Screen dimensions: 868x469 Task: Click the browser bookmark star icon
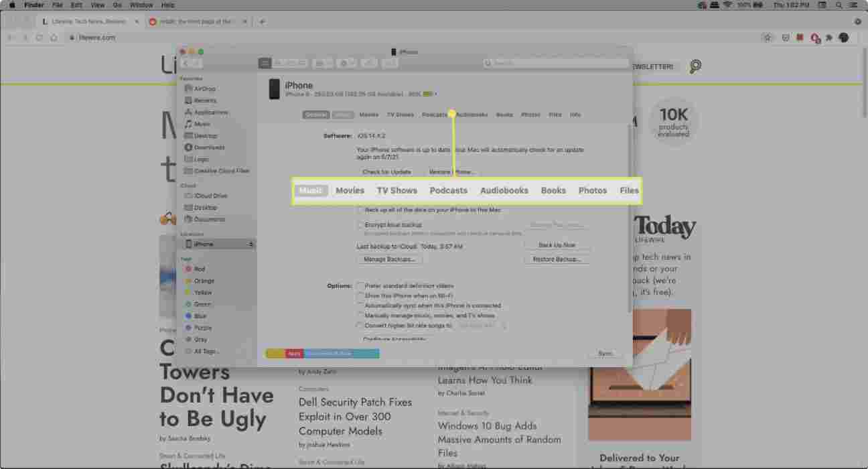[x=768, y=38]
